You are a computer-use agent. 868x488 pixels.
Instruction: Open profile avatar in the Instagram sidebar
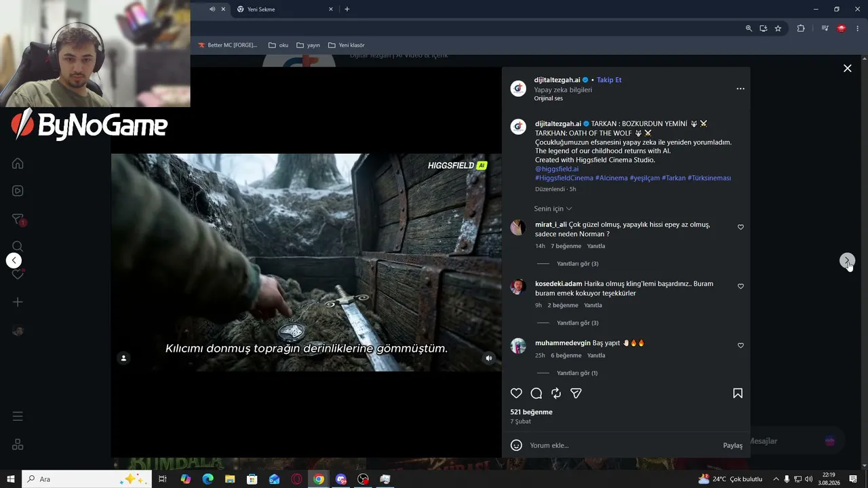pos(18,331)
